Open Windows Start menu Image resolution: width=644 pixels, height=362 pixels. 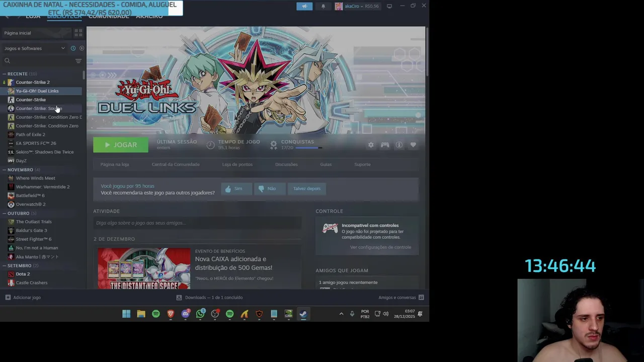click(x=126, y=314)
